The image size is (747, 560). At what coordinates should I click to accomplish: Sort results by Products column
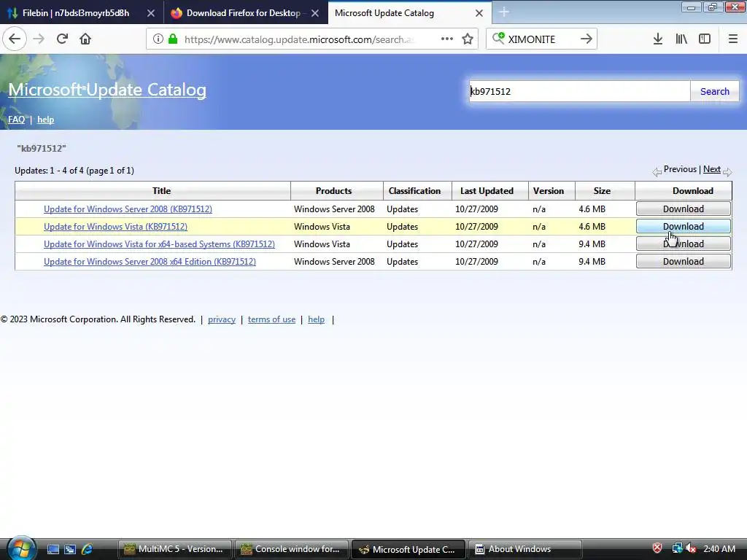pyautogui.click(x=333, y=191)
